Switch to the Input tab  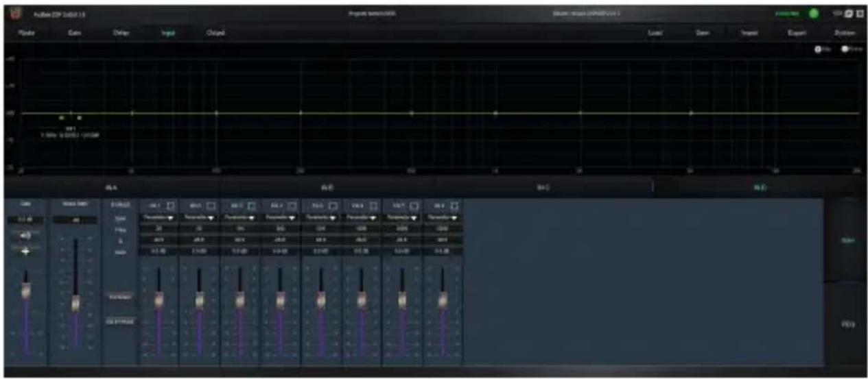click(167, 33)
